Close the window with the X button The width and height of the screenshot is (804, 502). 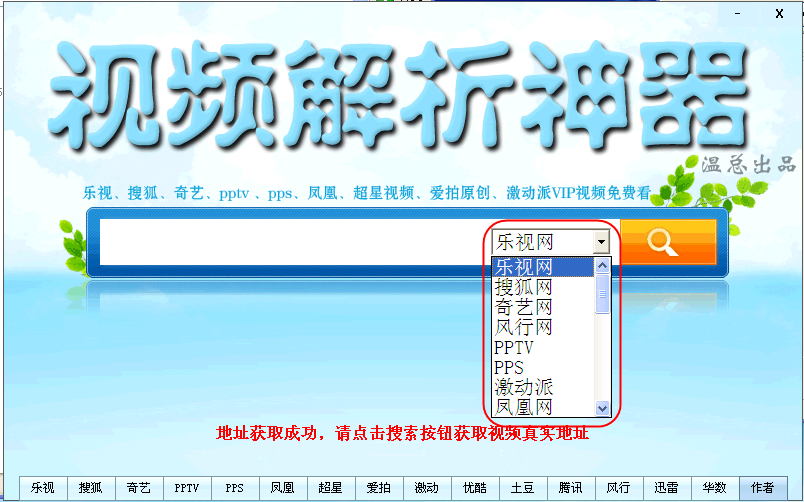(779, 14)
